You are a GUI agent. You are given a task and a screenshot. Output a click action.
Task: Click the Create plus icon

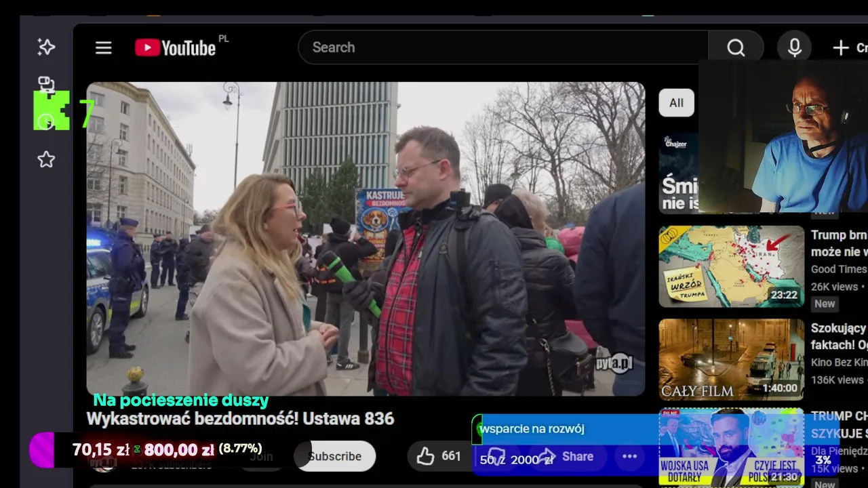(x=841, y=47)
